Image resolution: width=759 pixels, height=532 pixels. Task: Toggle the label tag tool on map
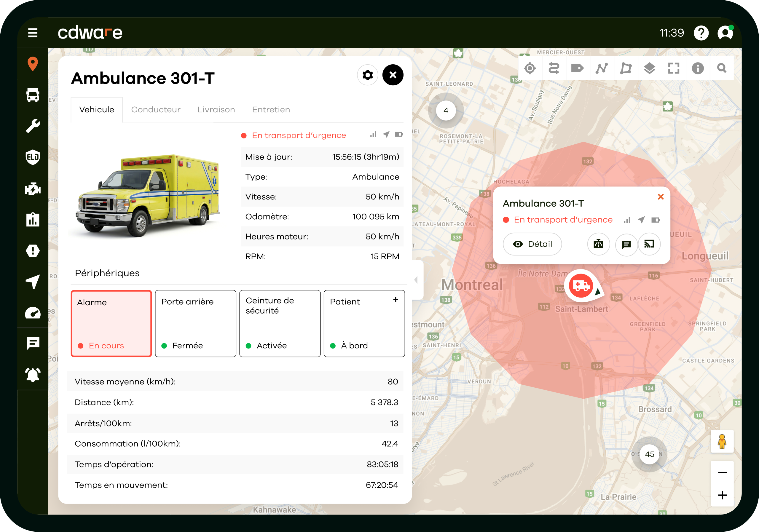pyautogui.click(x=578, y=68)
